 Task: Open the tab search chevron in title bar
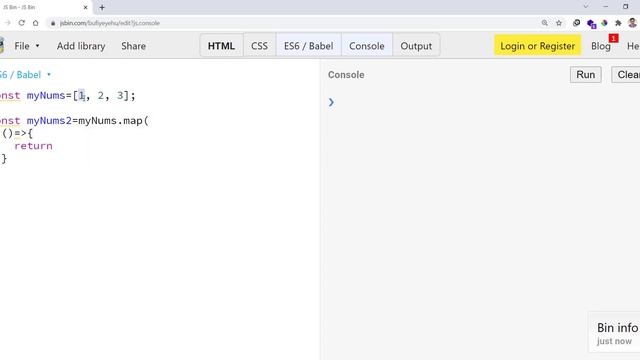coord(586,7)
